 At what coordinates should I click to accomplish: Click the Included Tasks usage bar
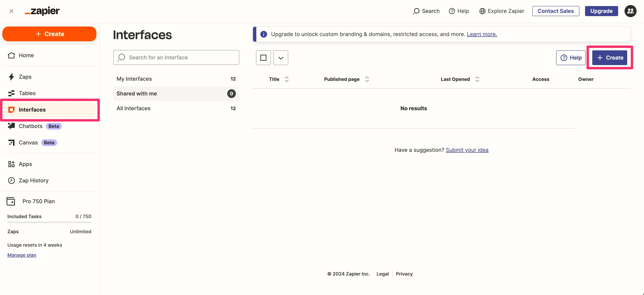pyautogui.click(x=49, y=222)
